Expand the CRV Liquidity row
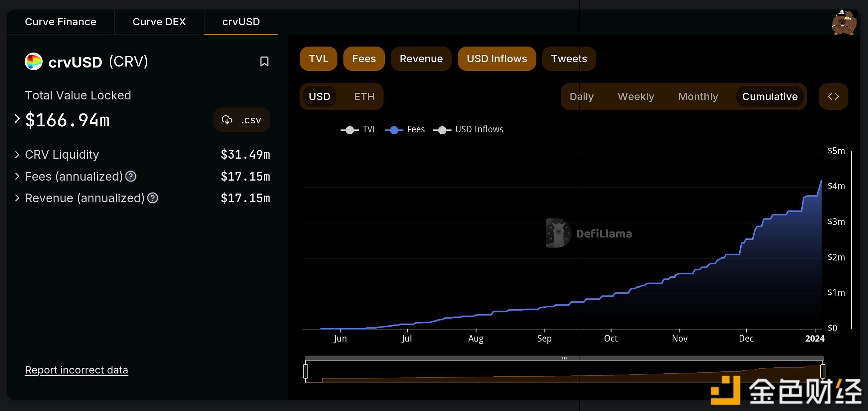 pyautogui.click(x=18, y=155)
